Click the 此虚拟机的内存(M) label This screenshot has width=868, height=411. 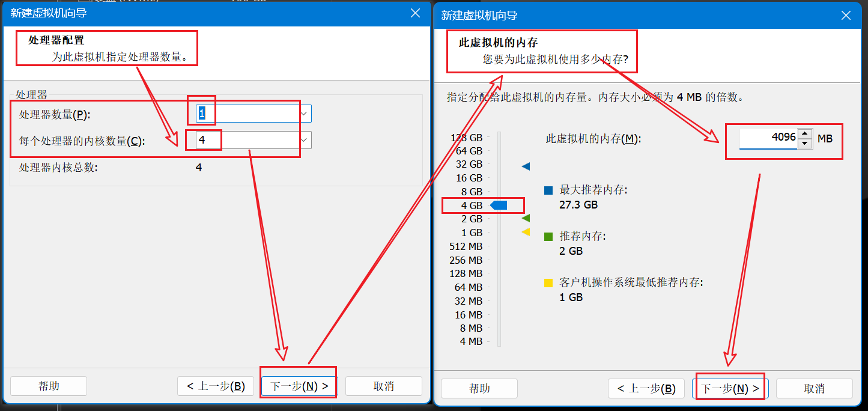click(593, 139)
